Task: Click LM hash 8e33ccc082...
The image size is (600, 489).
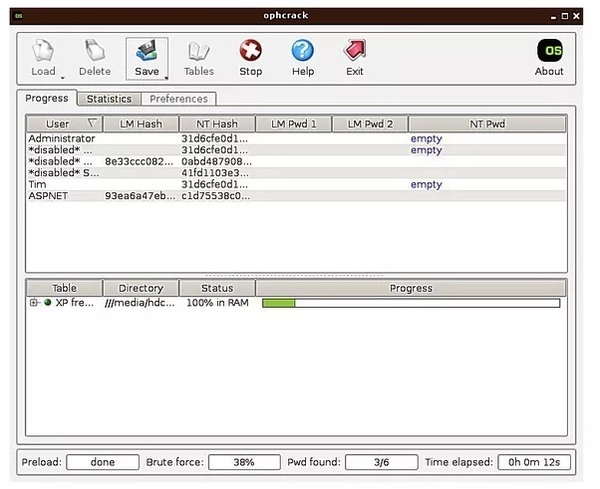Action: (x=139, y=161)
